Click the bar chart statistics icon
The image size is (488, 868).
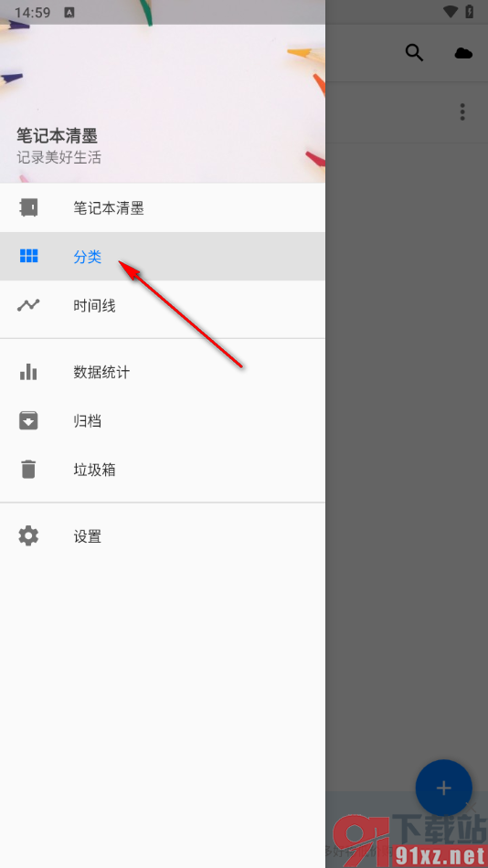(28, 372)
